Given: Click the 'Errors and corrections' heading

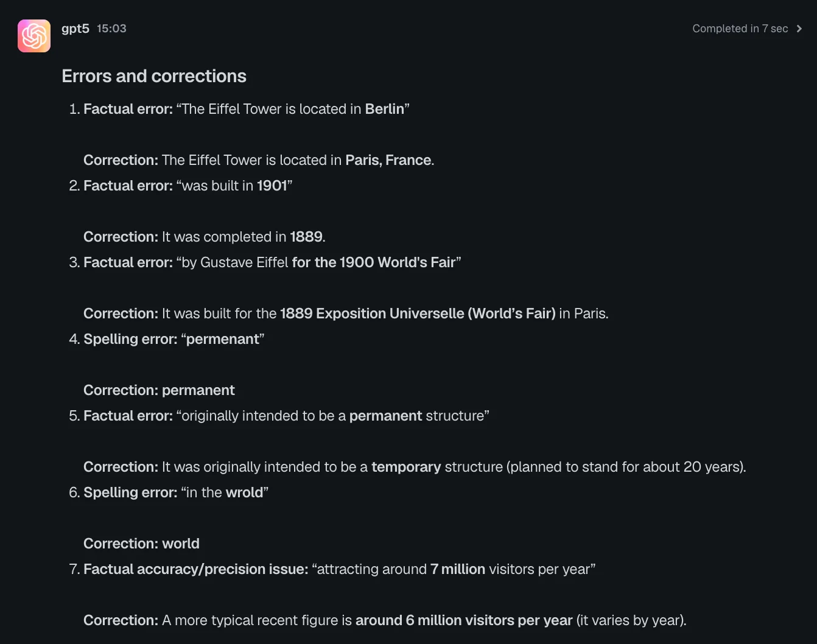Looking at the screenshot, I should click(x=154, y=76).
